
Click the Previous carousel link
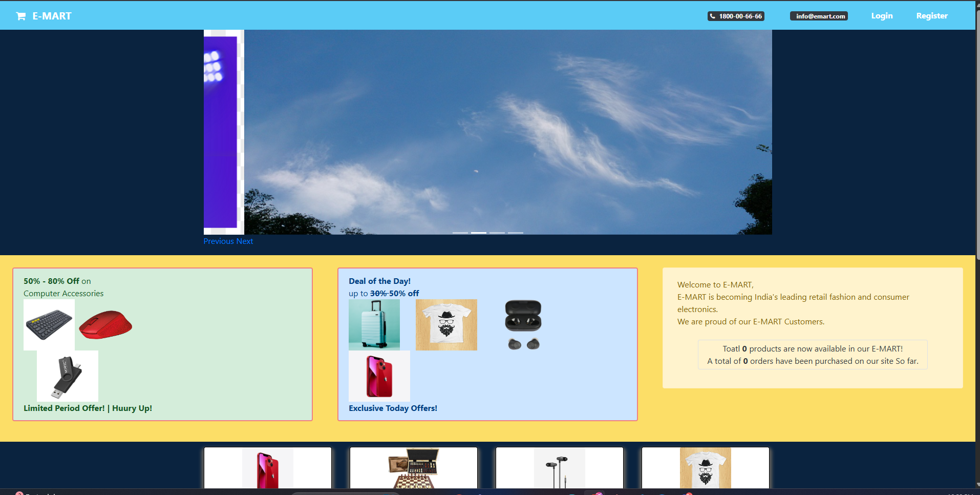pos(219,241)
